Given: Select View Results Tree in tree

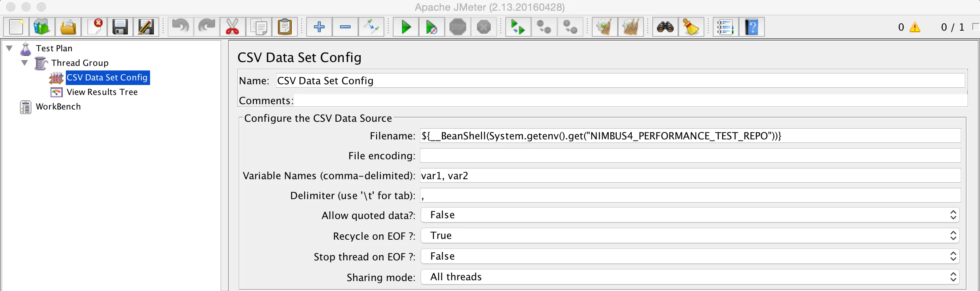Looking at the screenshot, I should (102, 92).
